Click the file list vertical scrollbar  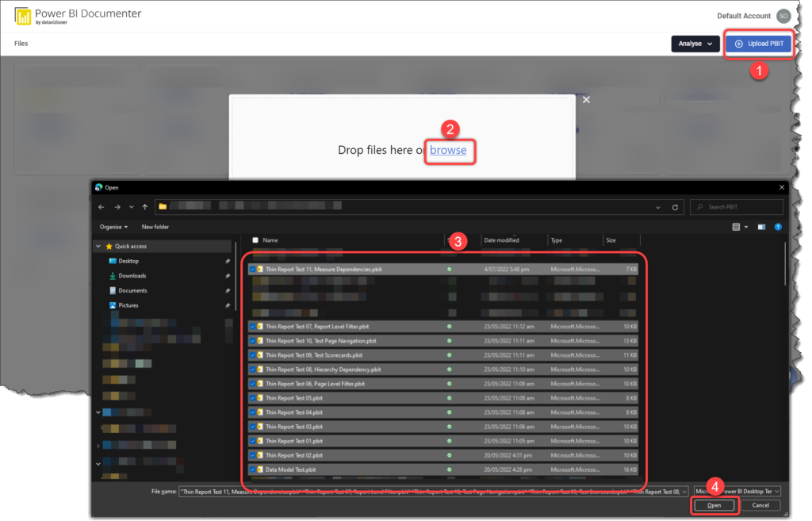tap(785, 264)
